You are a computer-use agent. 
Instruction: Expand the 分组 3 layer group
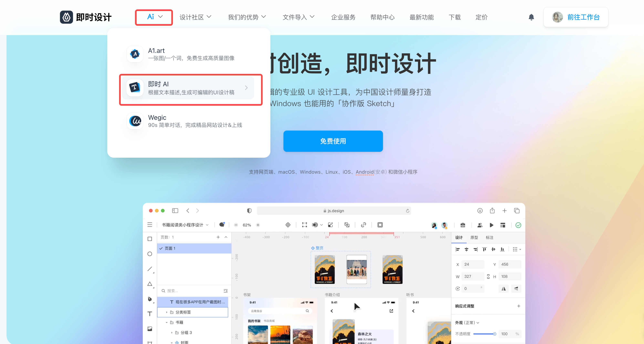(172, 333)
